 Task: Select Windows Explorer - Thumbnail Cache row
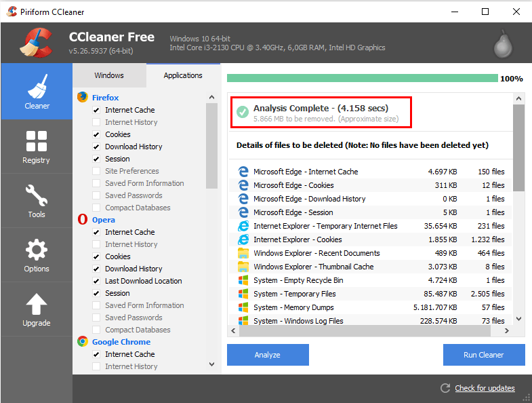coord(371,267)
